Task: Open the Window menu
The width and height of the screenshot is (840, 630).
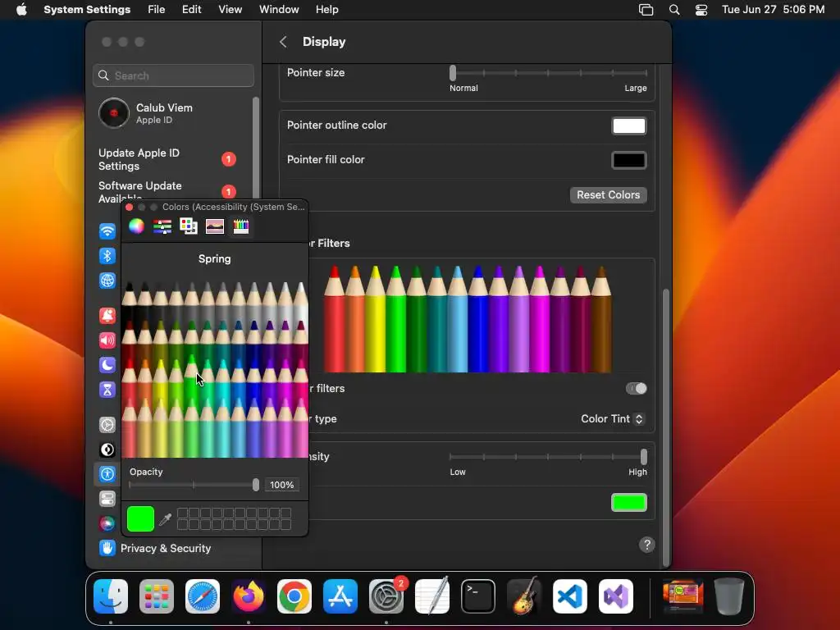Action: tap(279, 10)
